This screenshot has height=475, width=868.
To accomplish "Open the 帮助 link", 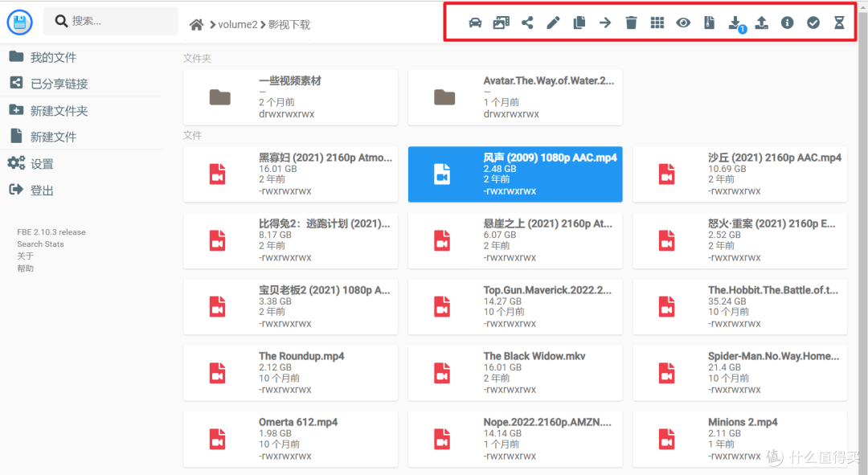I will tap(26, 268).
